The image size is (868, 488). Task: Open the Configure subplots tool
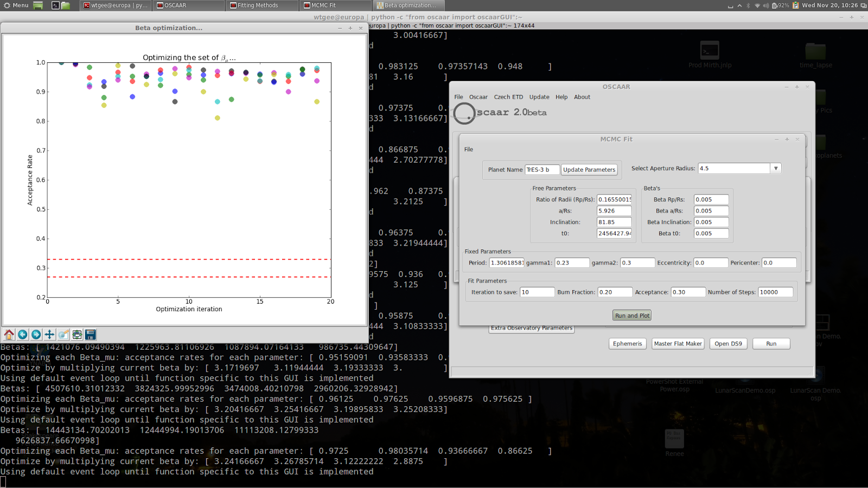click(77, 335)
